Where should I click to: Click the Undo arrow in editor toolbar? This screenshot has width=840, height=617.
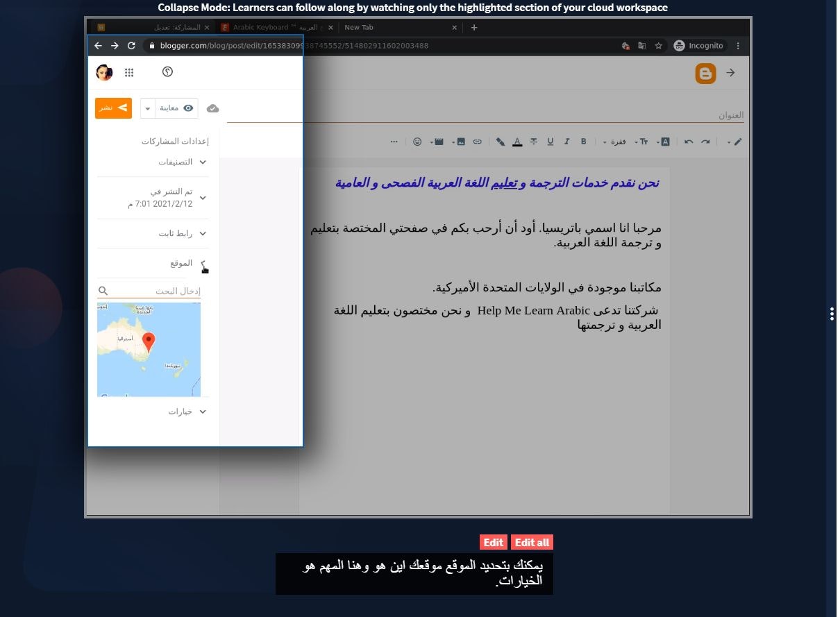click(689, 142)
